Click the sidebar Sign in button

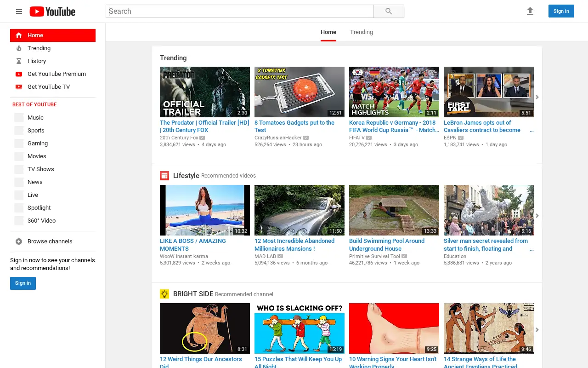(23, 283)
